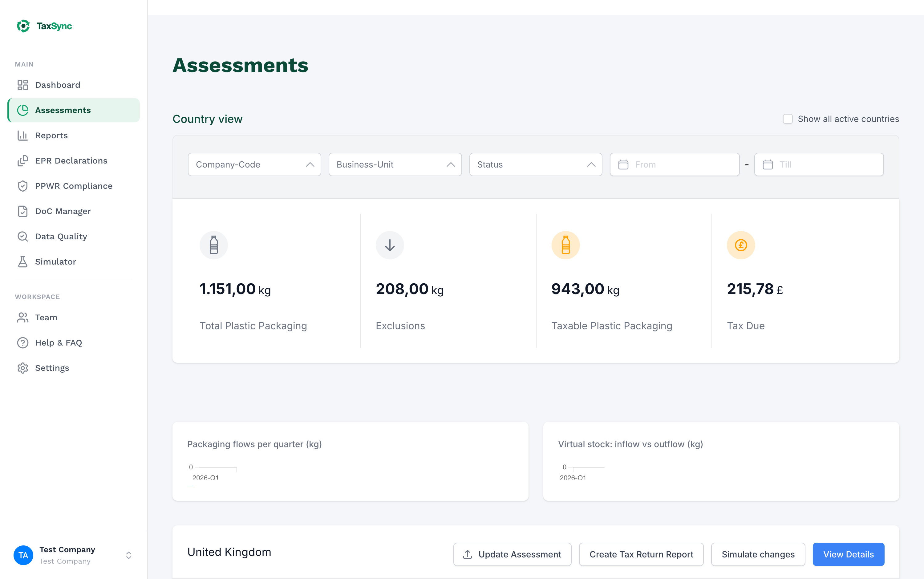Open DoC Manager section
This screenshot has height=579, width=924.
(74, 211)
